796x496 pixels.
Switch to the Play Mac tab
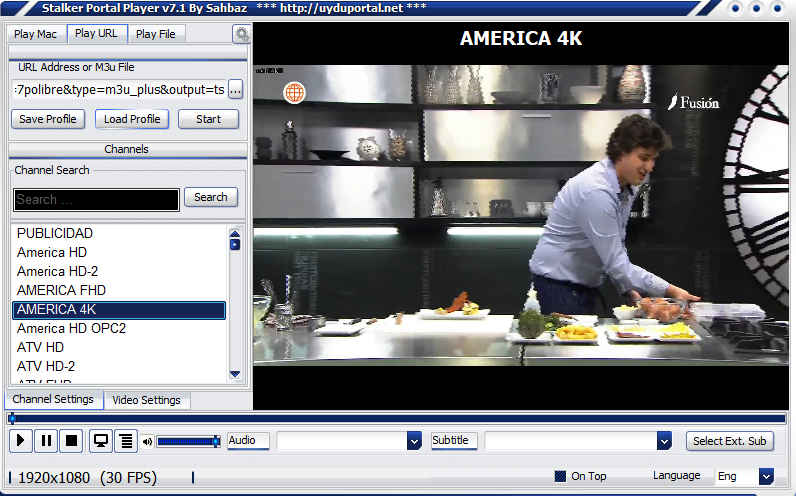click(x=36, y=34)
